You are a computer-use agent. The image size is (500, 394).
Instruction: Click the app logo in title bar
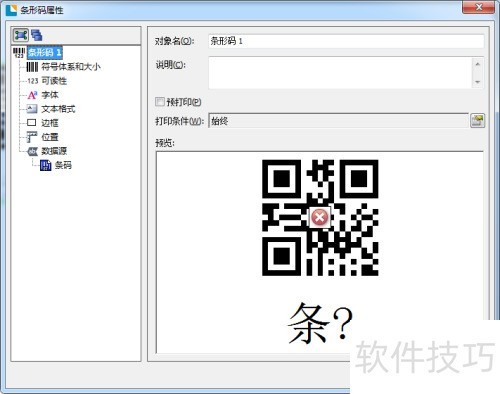(x=11, y=10)
